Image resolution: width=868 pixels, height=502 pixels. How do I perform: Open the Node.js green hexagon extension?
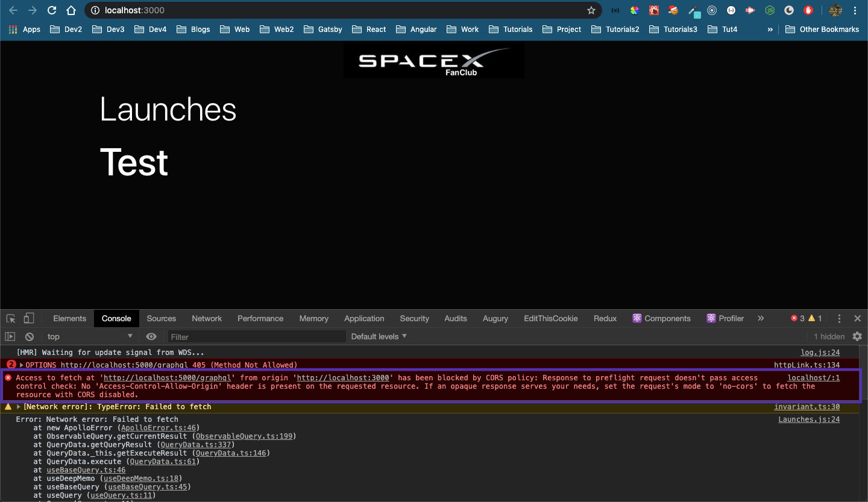click(770, 10)
